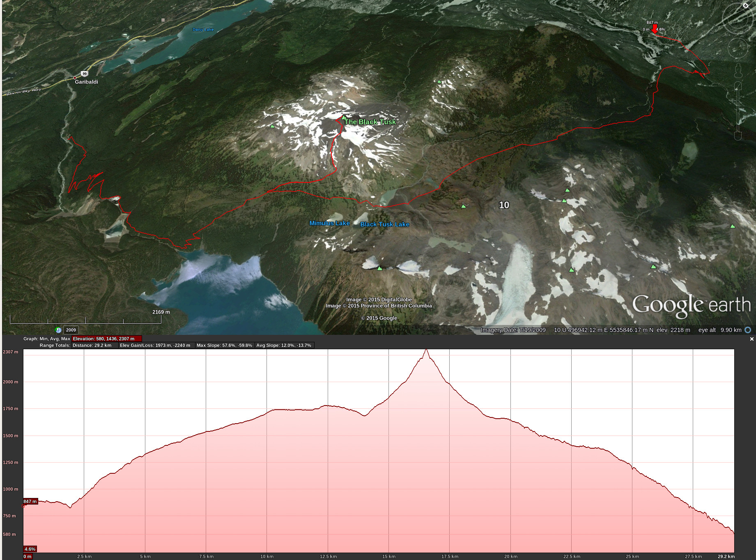Close the elevation profile panel
The image size is (756, 560).
point(751,339)
